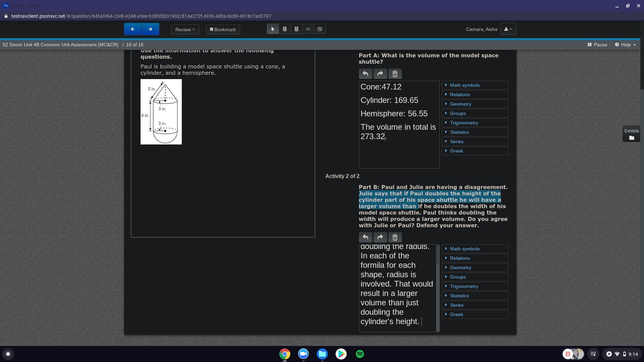The width and height of the screenshot is (644, 362).
Task: Open the user account dropdown
Action: (x=508, y=29)
